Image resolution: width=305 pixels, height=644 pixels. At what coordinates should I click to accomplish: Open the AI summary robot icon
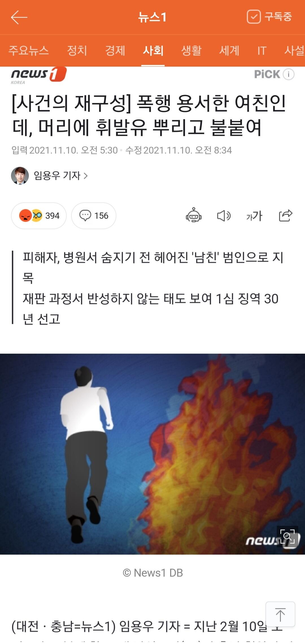click(x=194, y=216)
